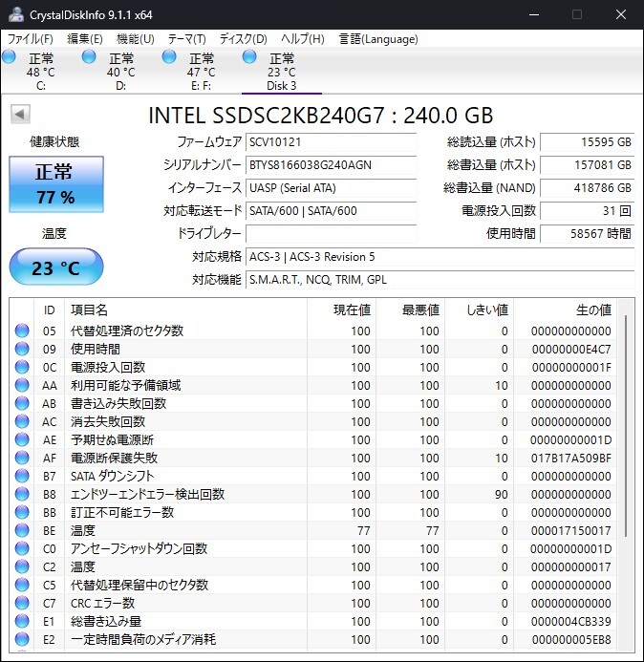Screen dimensions: 644x662
Task: Open the ファイル(F) menu
Action: 31,39
